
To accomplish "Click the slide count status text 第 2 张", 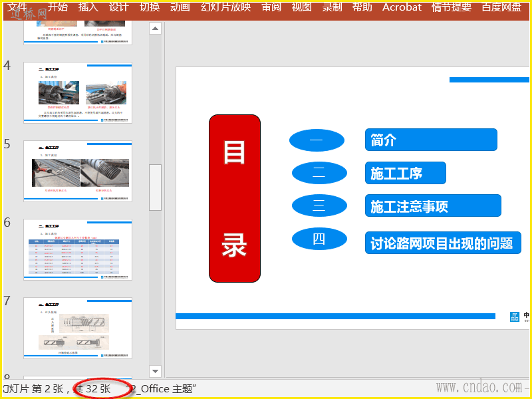I will pos(47,389).
